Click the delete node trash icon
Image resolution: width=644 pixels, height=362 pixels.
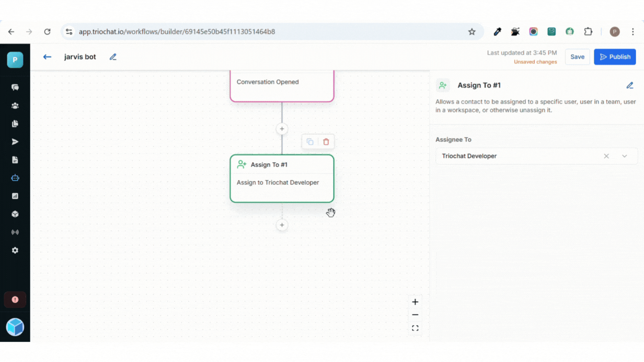click(326, 142)
